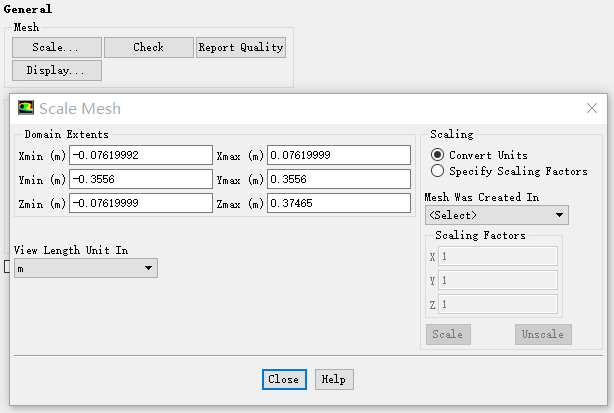Click the X scaling factor field

pyautogui.click(x=498, y=256)
